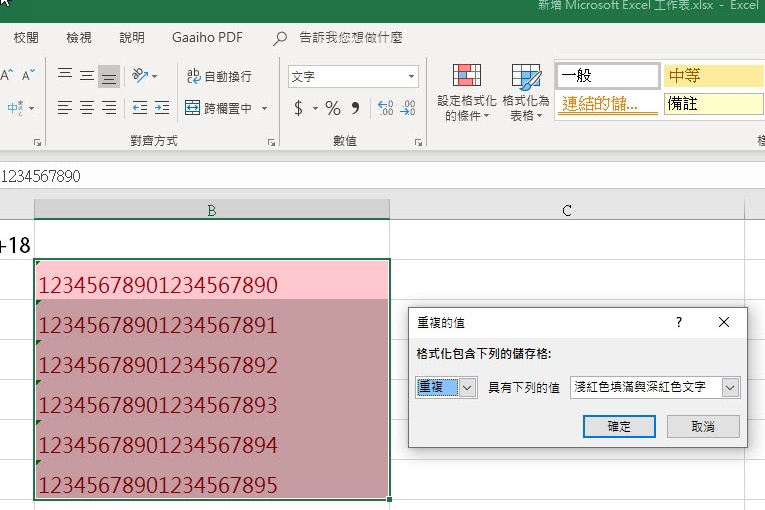Increase the indent
This screenshot has width=765, height=510.
162,107
